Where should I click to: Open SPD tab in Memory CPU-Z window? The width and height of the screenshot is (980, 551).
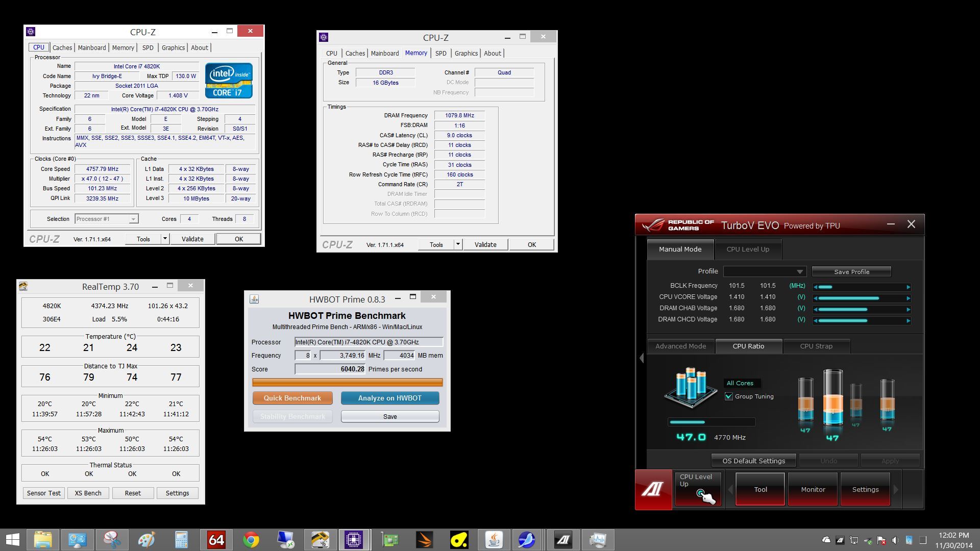click(441, 53)
